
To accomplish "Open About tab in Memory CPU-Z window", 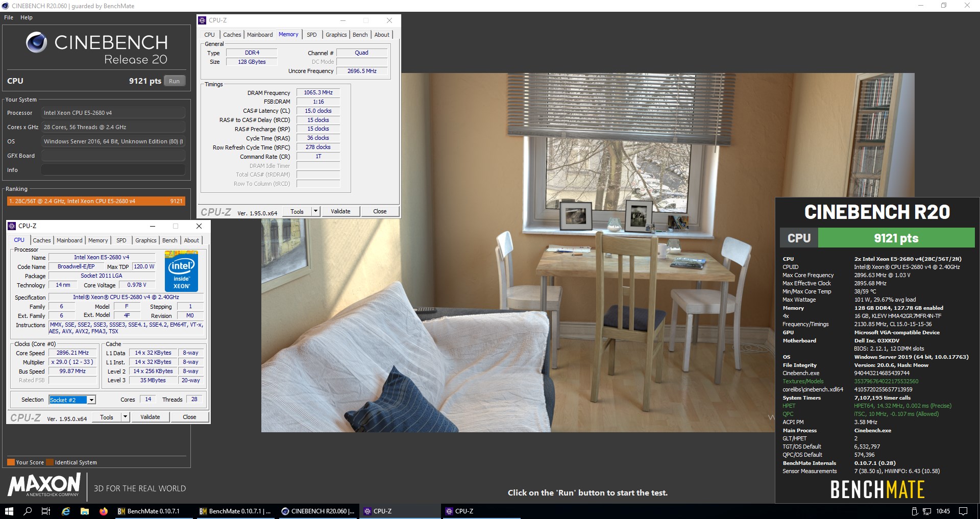I will click(x=382, y=35).
